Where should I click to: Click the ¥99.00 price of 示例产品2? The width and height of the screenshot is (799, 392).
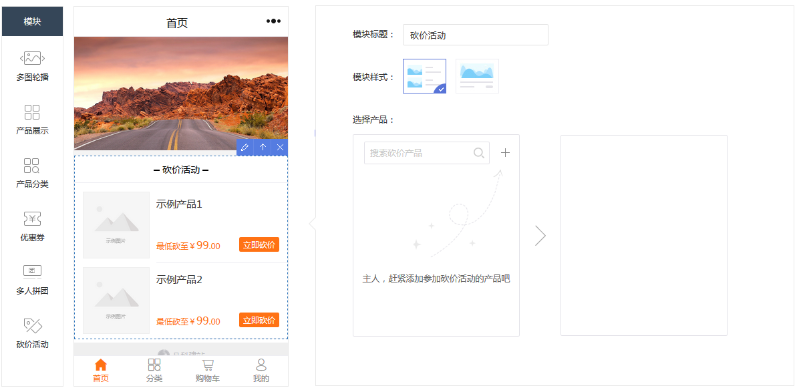205,321
